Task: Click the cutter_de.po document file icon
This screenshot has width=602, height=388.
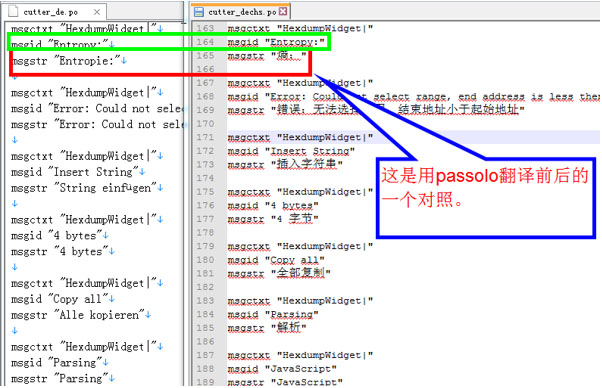Action: 13,12
